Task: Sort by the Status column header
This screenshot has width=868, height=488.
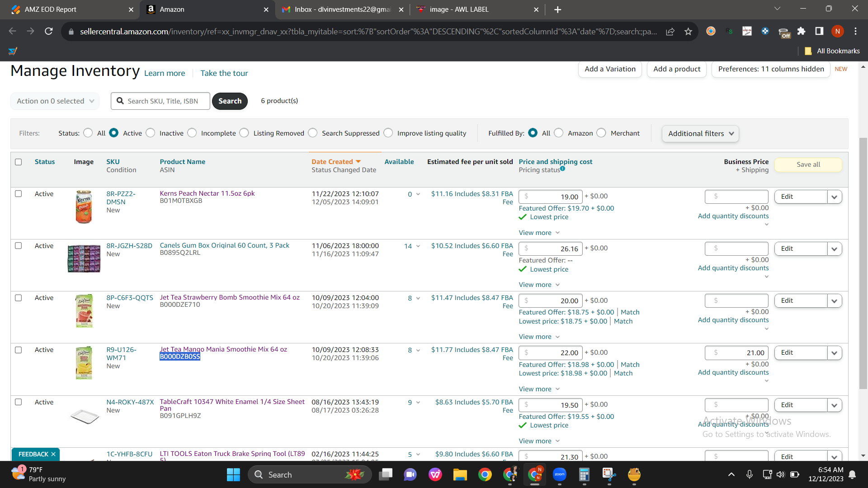Action: coord(45,162)
